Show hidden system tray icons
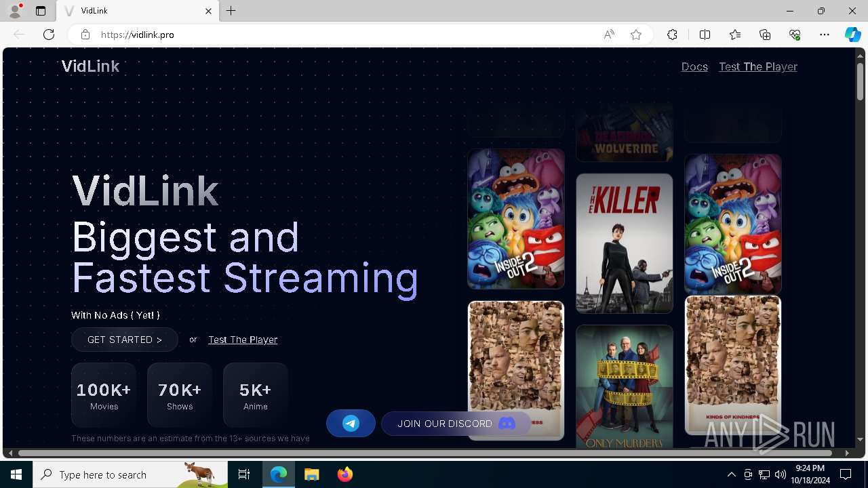868x488 pixels. [x=731, y=474]
